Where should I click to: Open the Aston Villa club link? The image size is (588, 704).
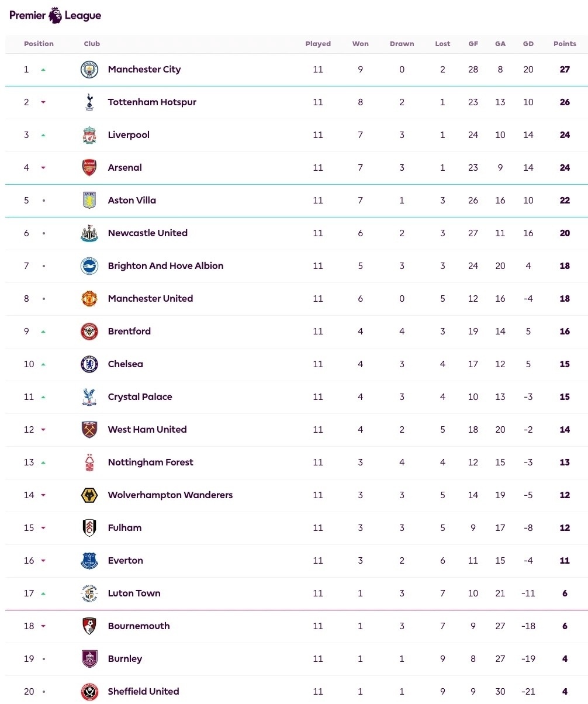(x=132, y=201)
